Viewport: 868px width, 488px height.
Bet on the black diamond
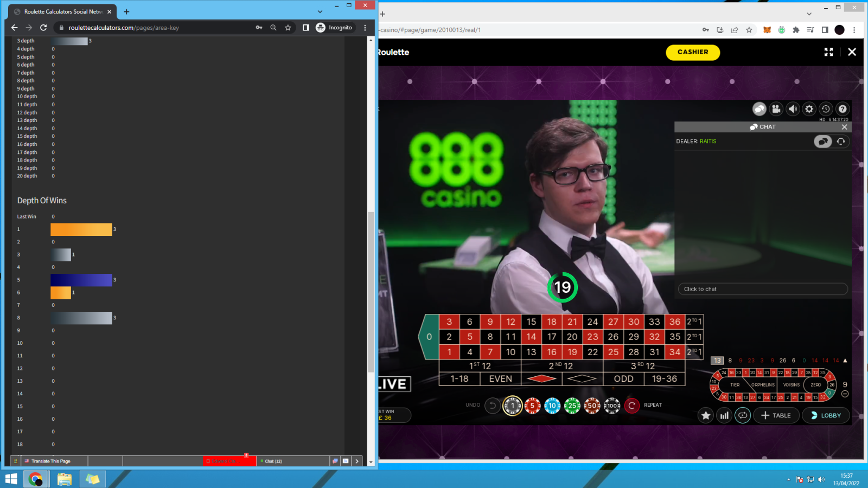click(583, 379)
